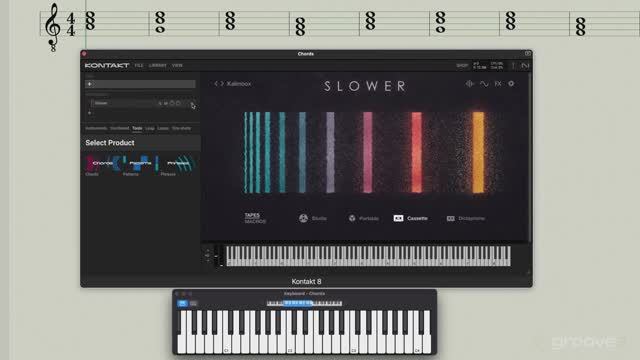Select the MACROS tab

[x=255, y=221]
